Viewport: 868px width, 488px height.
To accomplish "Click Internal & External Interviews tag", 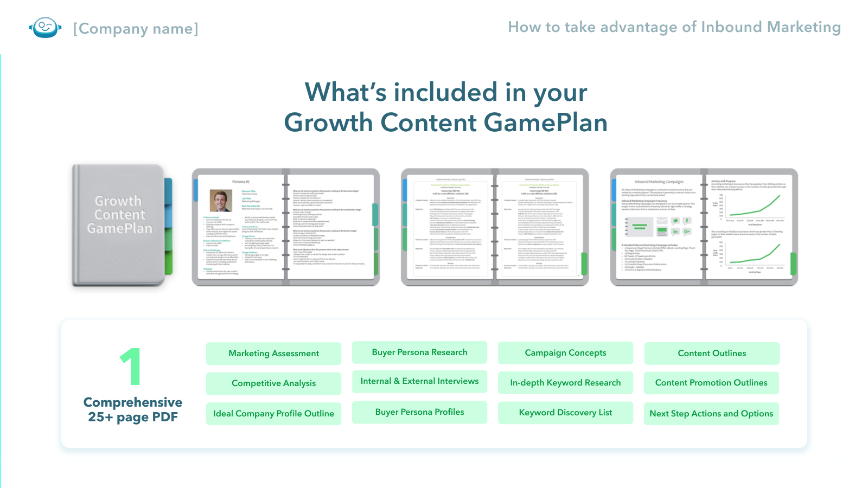I will tap(419, 382).
